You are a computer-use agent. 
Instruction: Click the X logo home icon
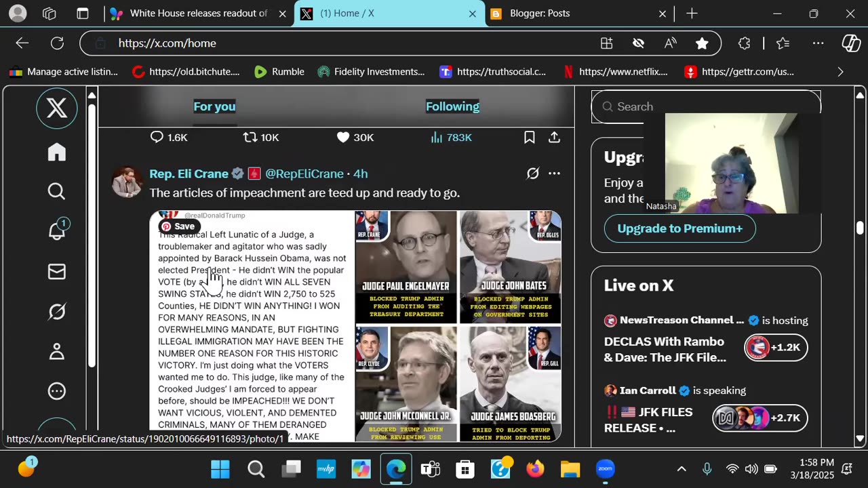[x=57, y=108]
